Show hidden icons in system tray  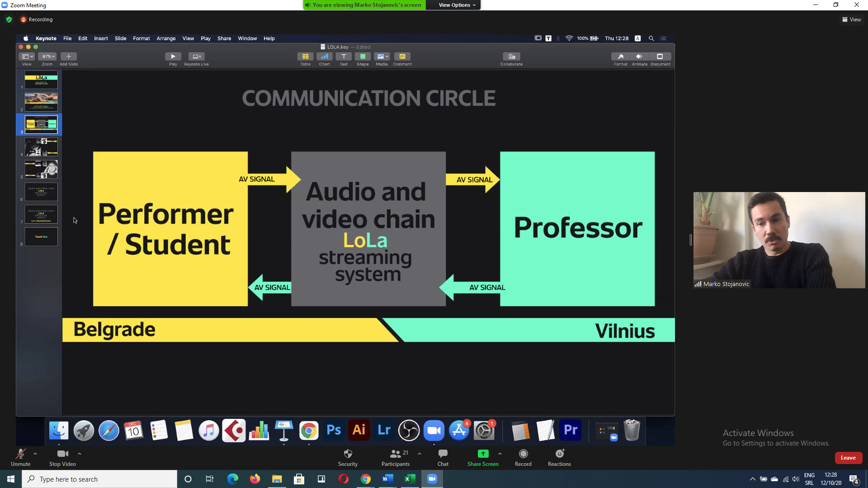click(753, 479)
